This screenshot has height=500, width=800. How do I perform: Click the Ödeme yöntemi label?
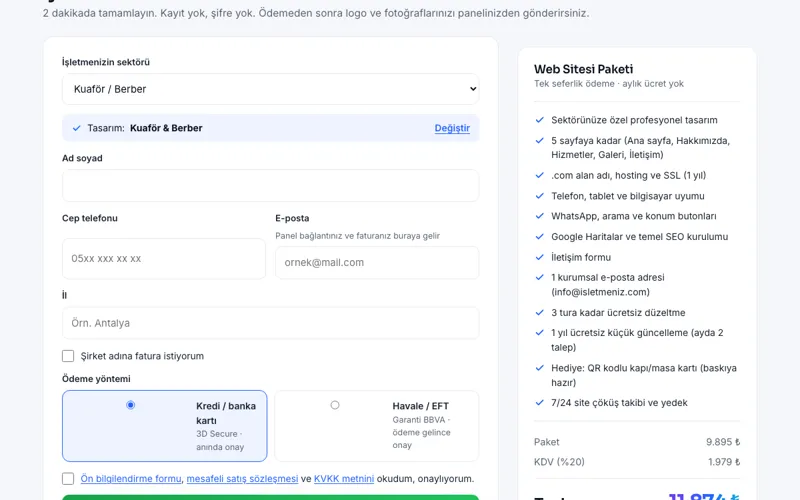coord(96,379)
